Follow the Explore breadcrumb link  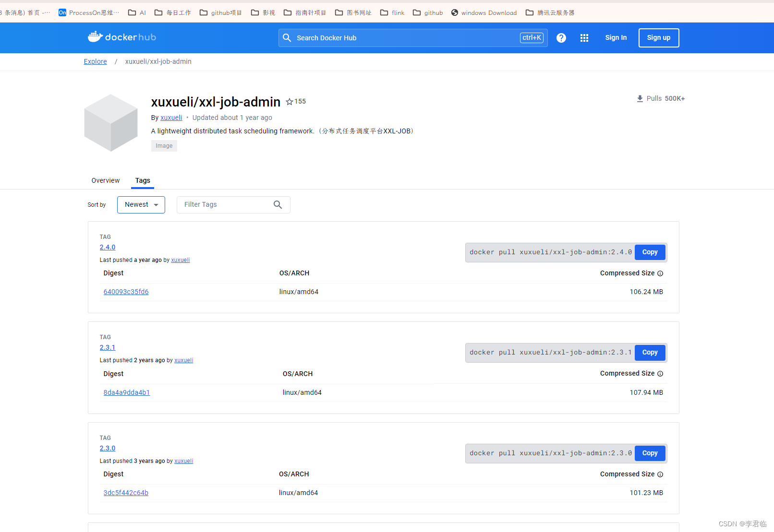click(x=95, y=61)
